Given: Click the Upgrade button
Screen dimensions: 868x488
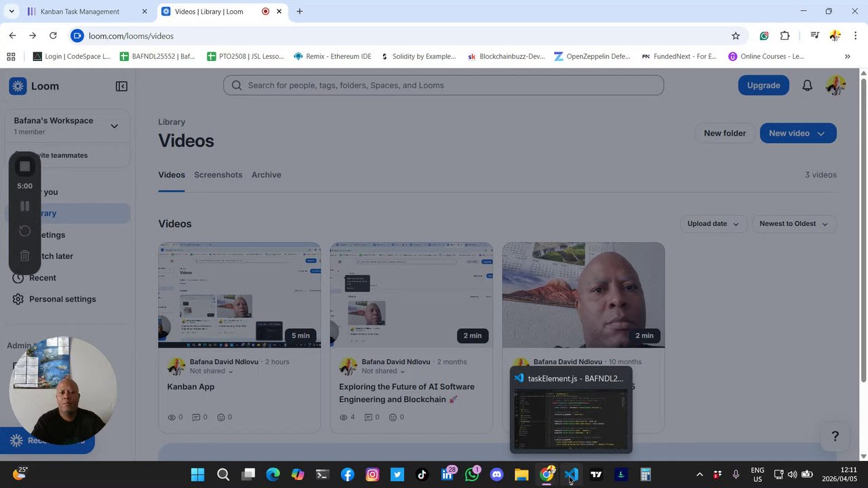Looking at the screenshot, I should [764, 85].
